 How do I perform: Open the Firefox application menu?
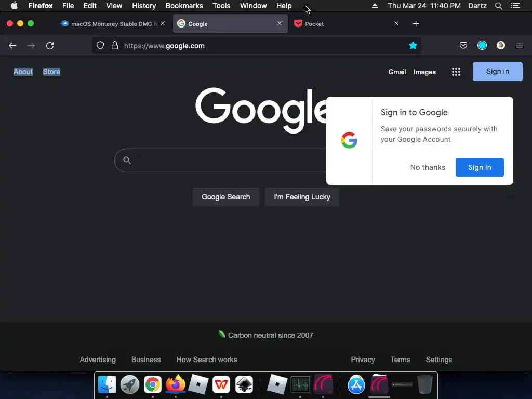tap(41, 6)
